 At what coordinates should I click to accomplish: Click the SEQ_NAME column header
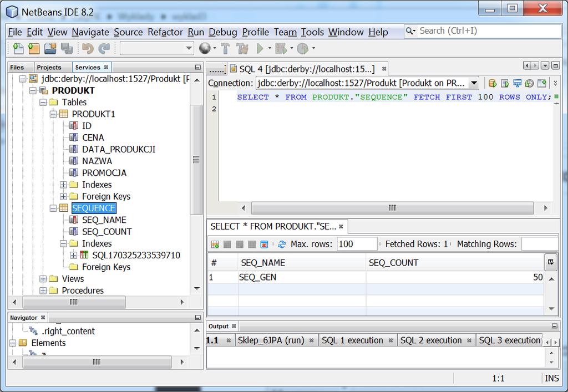(302, 263)
